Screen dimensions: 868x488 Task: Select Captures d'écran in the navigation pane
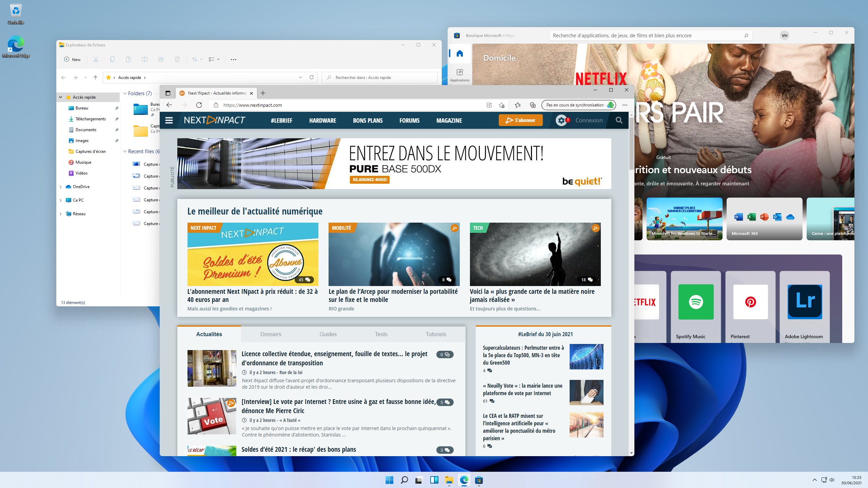point(91,151)
